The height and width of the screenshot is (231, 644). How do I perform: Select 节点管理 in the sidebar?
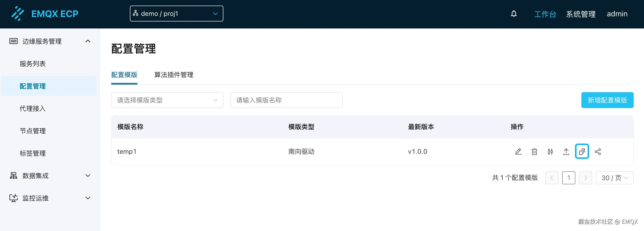click(x=32, y=131)
